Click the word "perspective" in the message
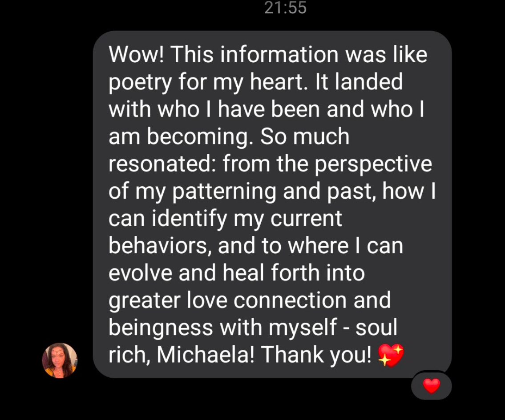Viewport: 505px width, 420px height. click(373, 164)
